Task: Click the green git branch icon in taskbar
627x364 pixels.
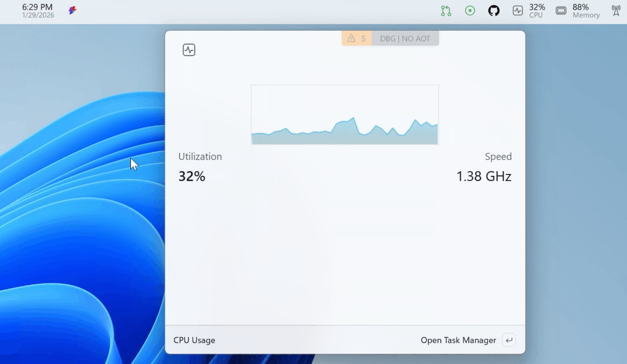Action: click(446, 11)
